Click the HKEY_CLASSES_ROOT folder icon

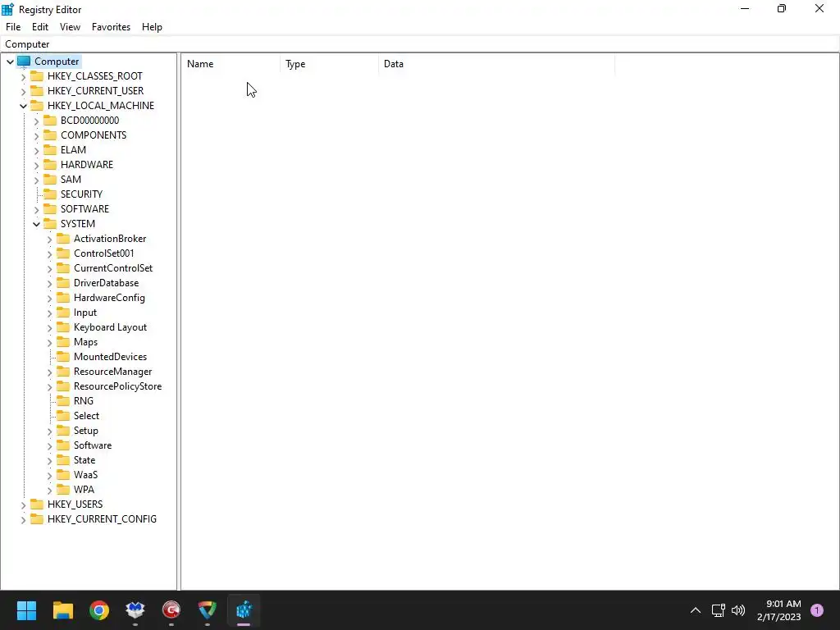click(37, 76)
